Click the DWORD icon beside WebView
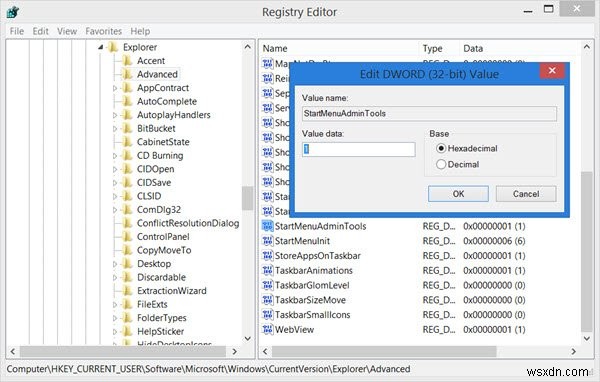This screenshot has height=382, width=600. point(267,329)
